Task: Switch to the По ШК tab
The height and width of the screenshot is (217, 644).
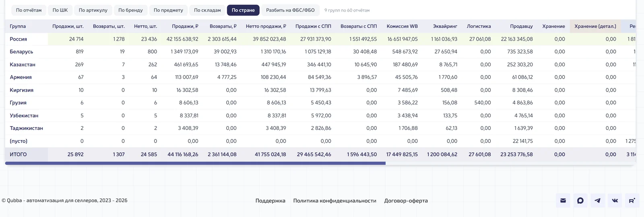Action: click(x=60, y=10)
